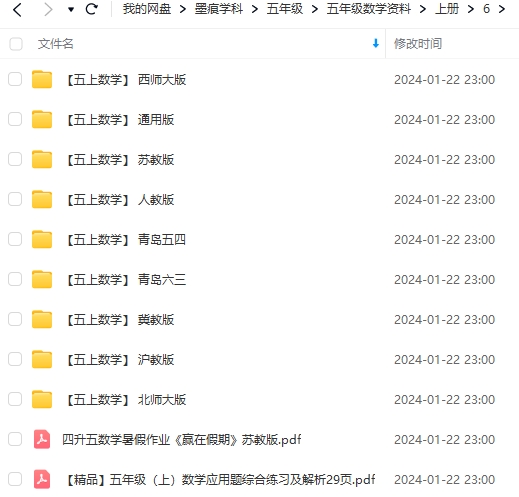Sort by the 文件名 column header
519x497 pixels.
pos(55,44)
